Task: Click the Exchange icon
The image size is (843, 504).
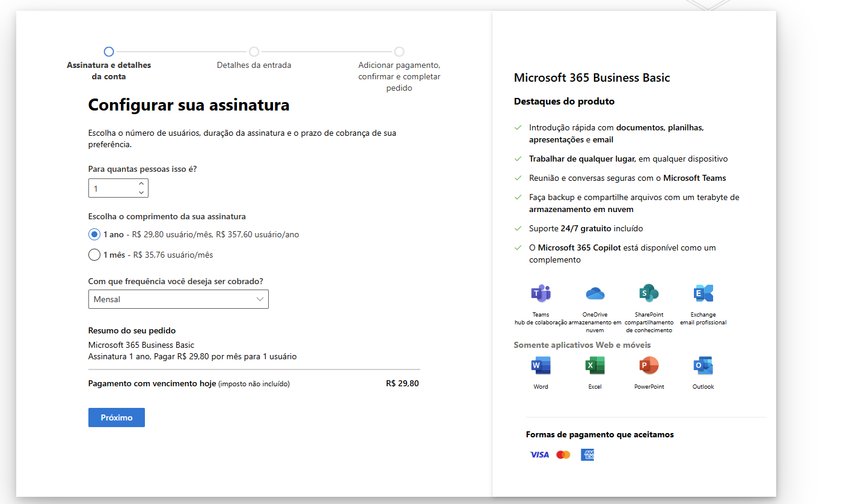Action: click(703, 293)
